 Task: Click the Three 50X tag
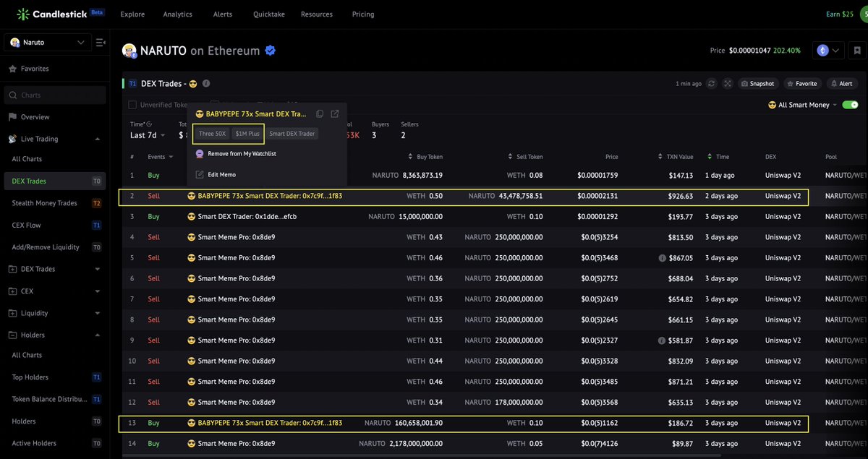click(213, 134)
